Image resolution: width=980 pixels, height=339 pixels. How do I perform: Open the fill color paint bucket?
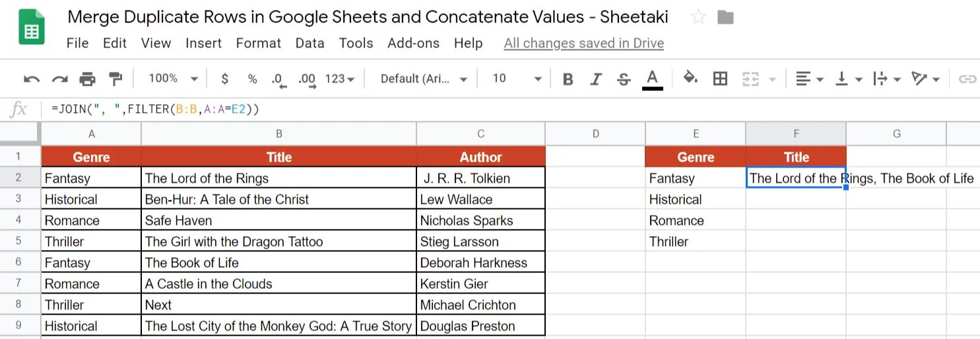(x=690, y=78)
